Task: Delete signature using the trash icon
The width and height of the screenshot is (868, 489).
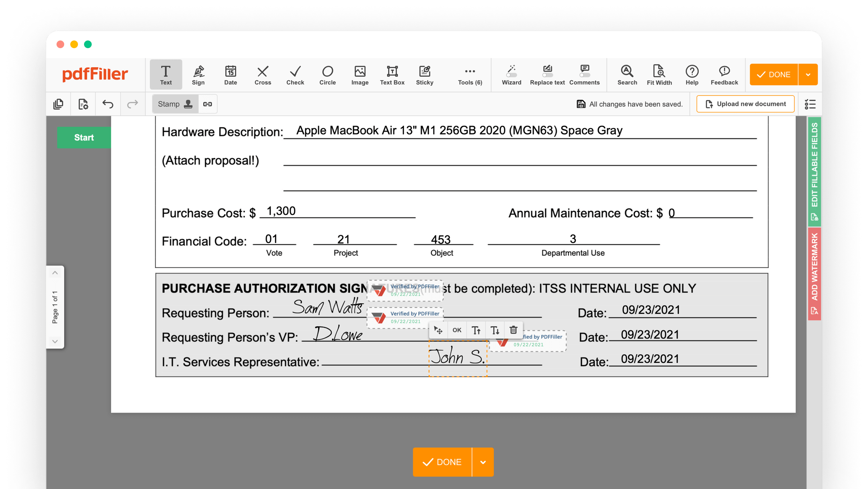Action: [x=513, y=330]
